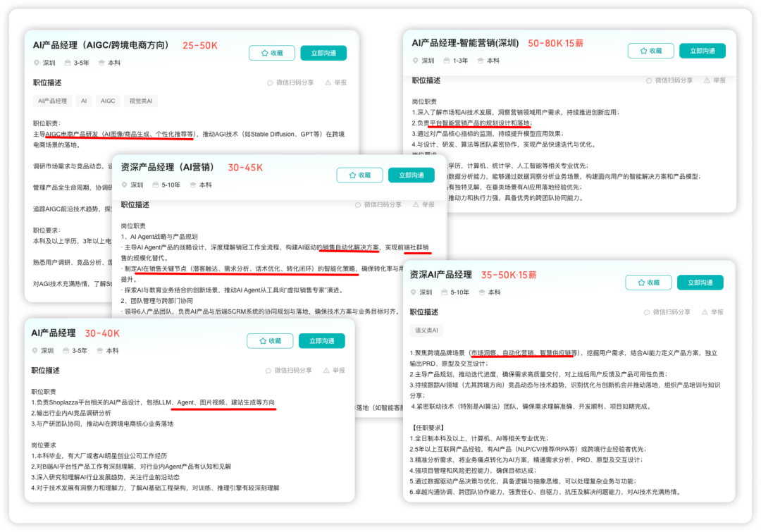Image resolution: width=761 pixels, height=532 pixels.
Task: Click the 【任职要求】 heading
Action: pos(427,428)
